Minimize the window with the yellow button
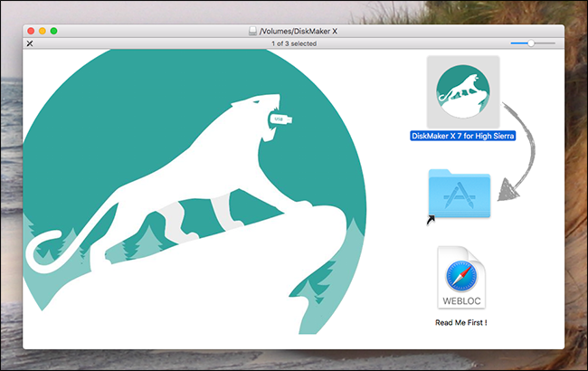 point(43,31)
